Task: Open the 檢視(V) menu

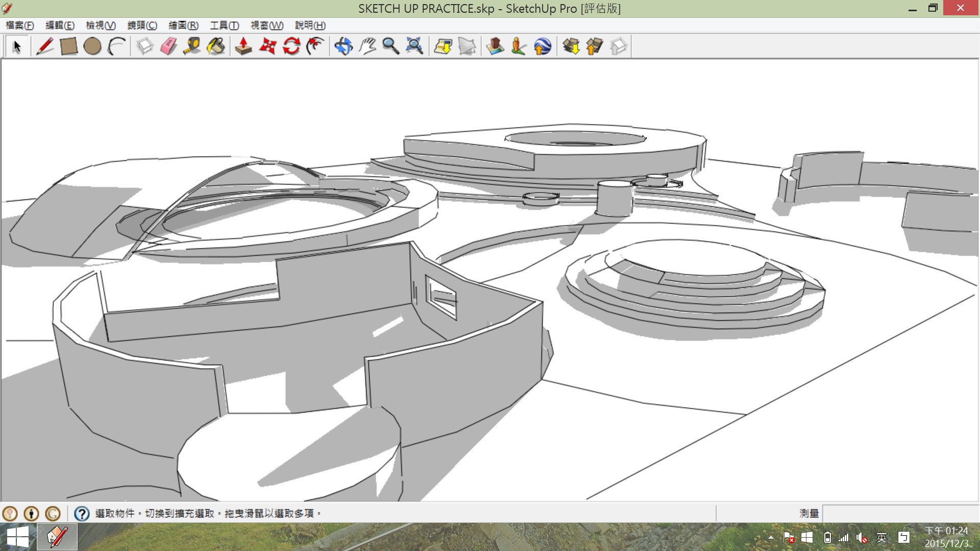Action: [x=101, y=26]
